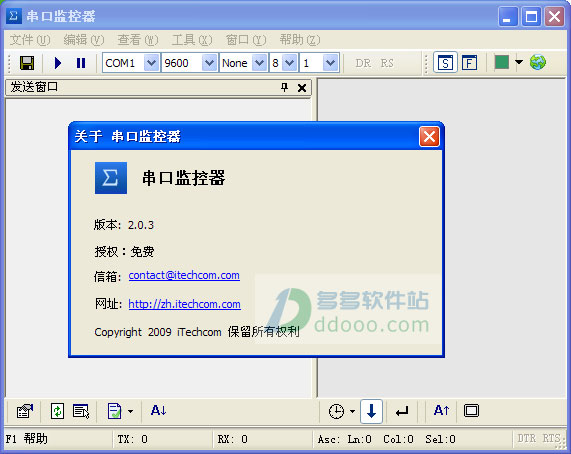Screen dimensions: 571x454
Task: Click the Sel:0 status entry
Action: (440, 439)
